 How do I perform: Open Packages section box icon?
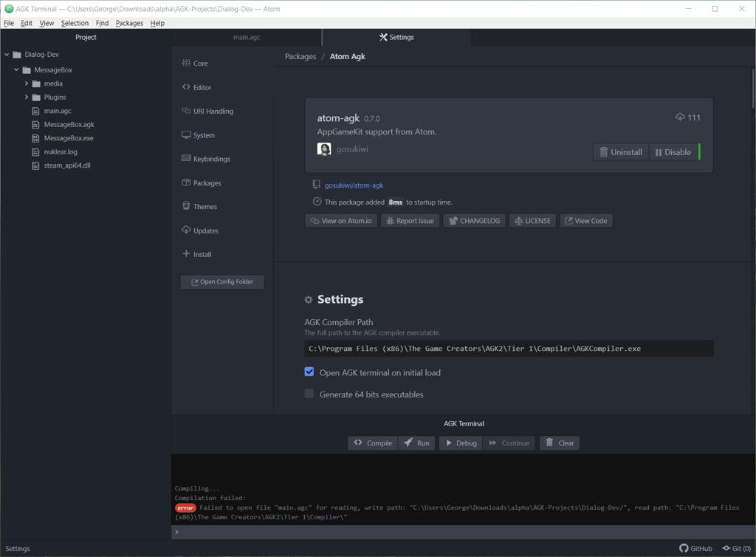tap(186, 182)
